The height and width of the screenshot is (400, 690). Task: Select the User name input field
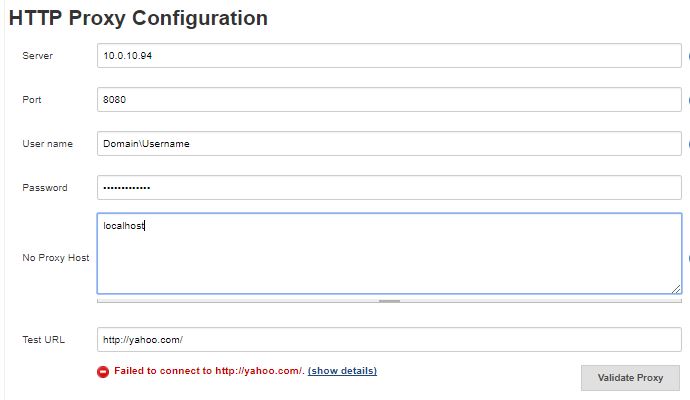click(x=389, y=143)
